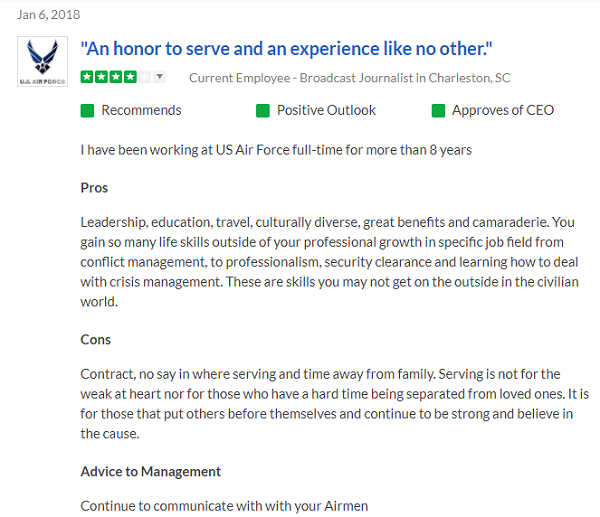The width and height of the screenshot is (600, 517).
Task: Click the "Approves of CEO" label
Action: pyautogui.click(x=502, y=110)
